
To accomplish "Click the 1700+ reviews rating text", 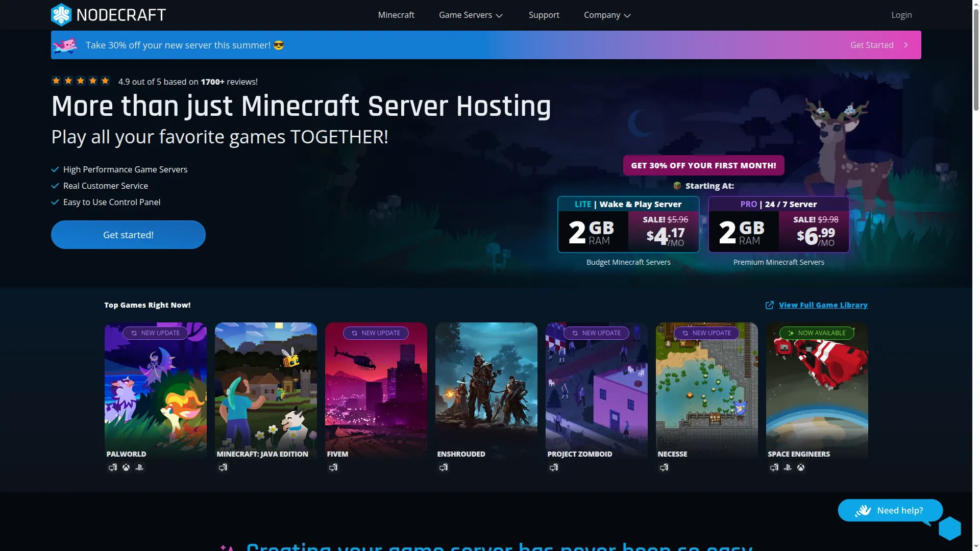I will 188,82.
